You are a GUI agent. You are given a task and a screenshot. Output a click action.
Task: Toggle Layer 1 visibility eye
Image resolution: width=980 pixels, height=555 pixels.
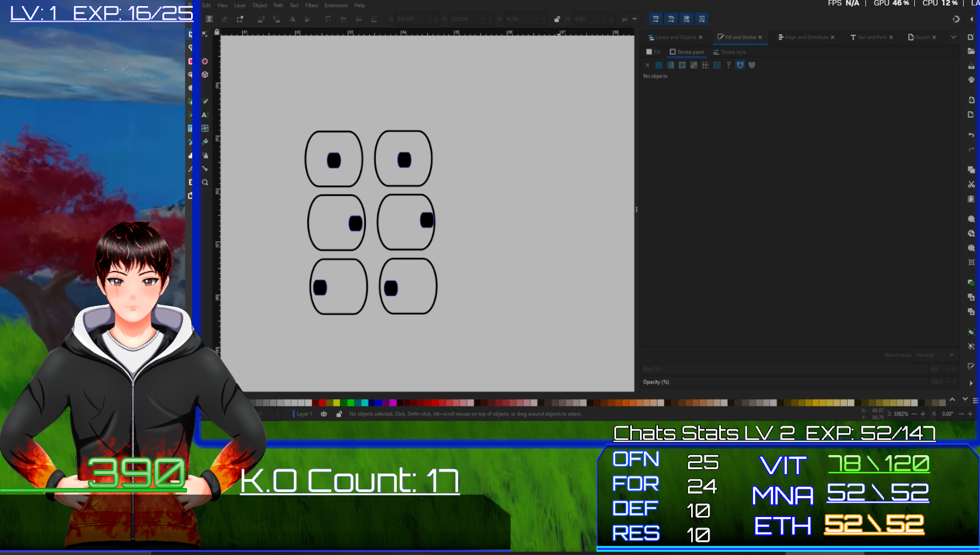click(x=324, y=414)
